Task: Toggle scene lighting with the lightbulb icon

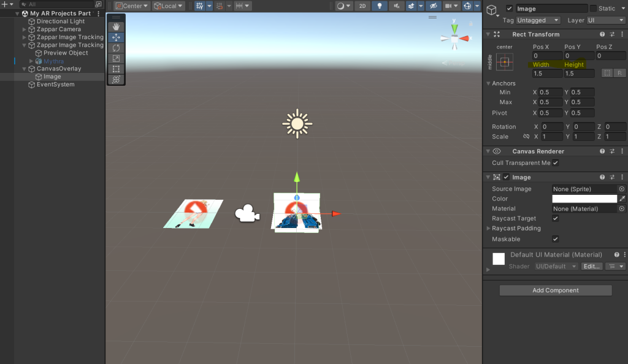Action: pyautogui.click(x=380, y=6)
